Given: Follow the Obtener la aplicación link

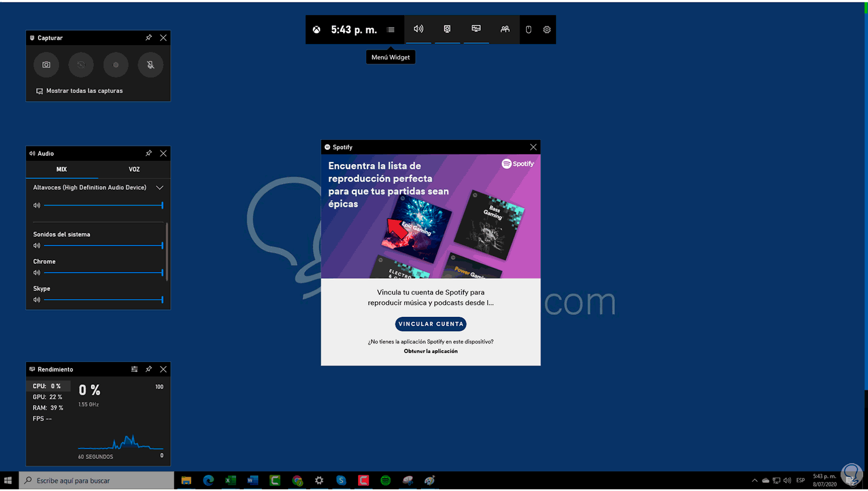Looking at the screenshot, I should [431, 351].
